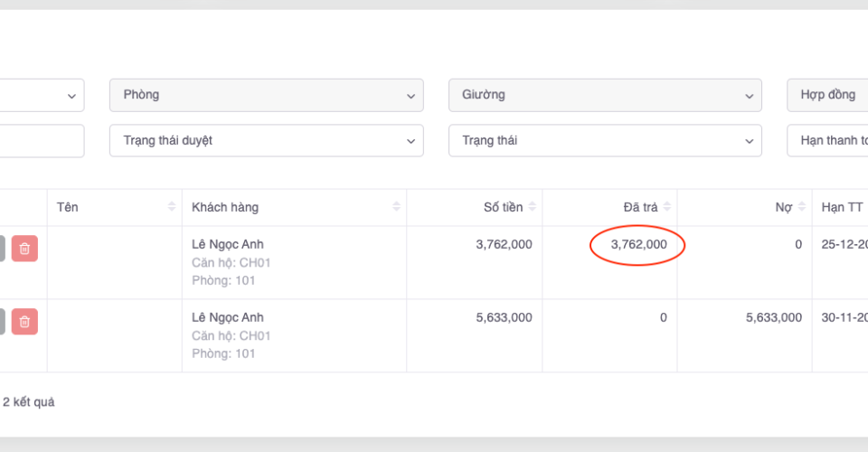Expand the Trạng thái filter dropdown
Viewport: 868px width, 452px height.
point(605,140)
